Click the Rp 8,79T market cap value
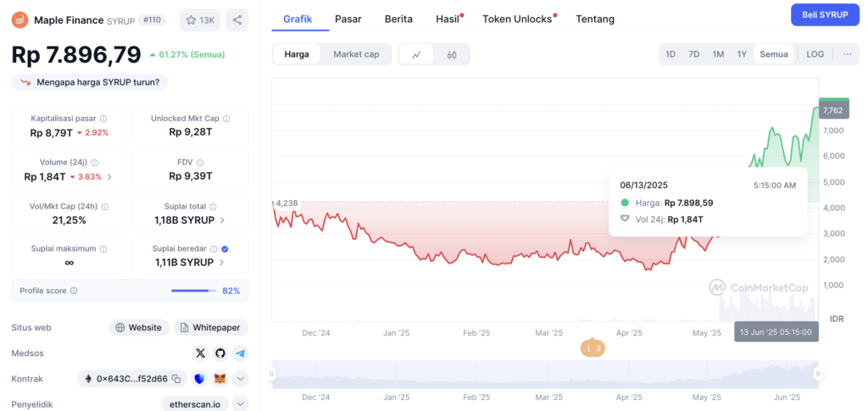Image resolution: width=868 pixels, height=411 pixels. [51, 133]
